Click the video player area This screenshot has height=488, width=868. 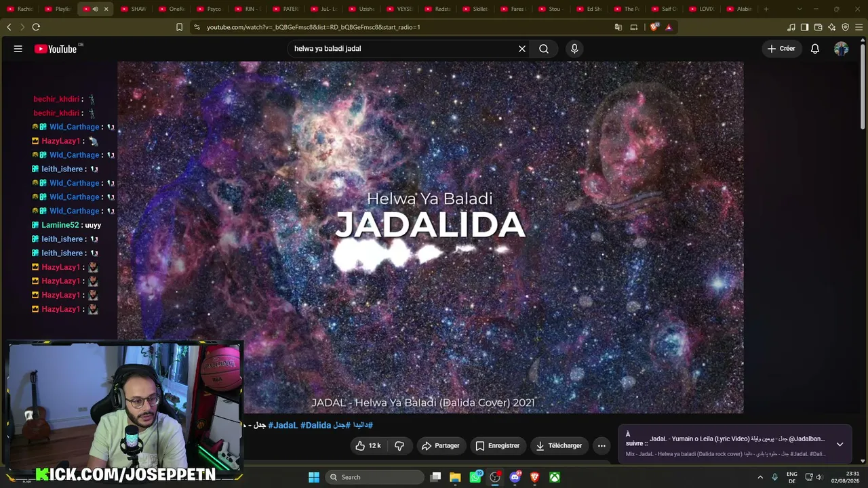coord(430,237)
